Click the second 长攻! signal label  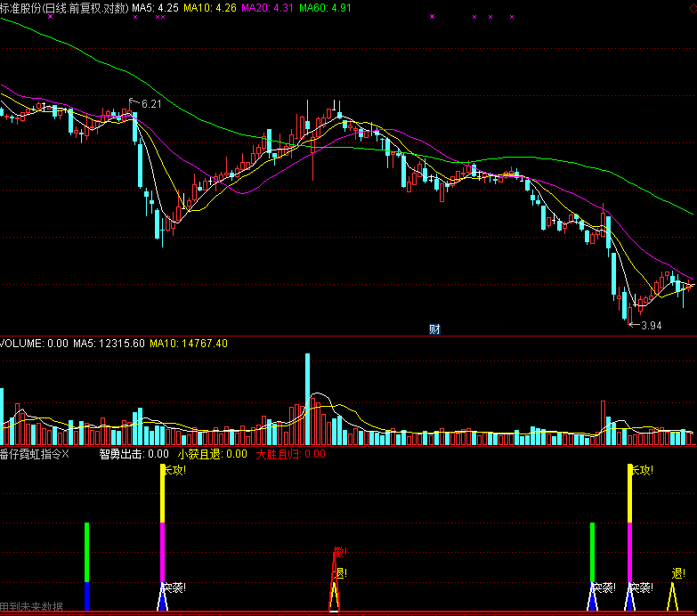[641, 470]
